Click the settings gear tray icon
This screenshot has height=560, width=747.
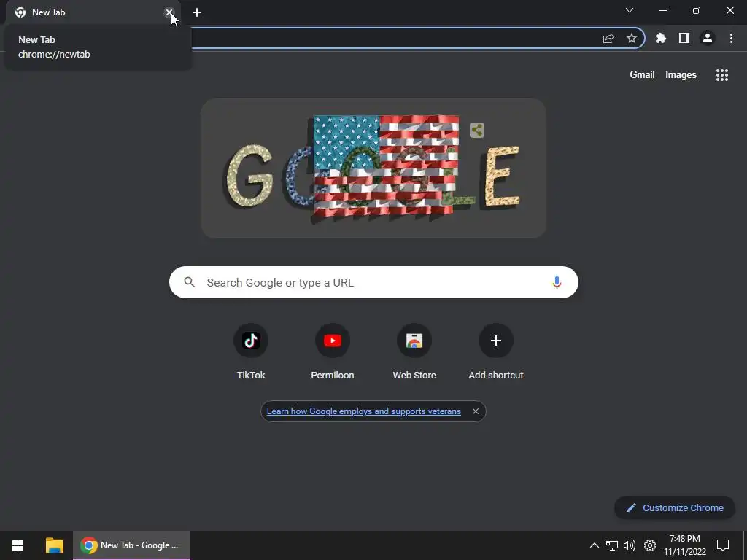click(x=650, y=545)
